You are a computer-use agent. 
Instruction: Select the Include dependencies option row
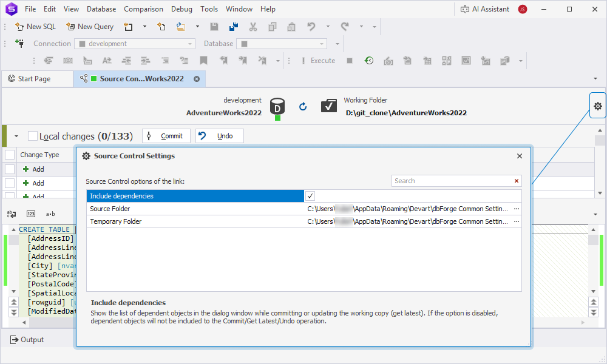[304, 196]
